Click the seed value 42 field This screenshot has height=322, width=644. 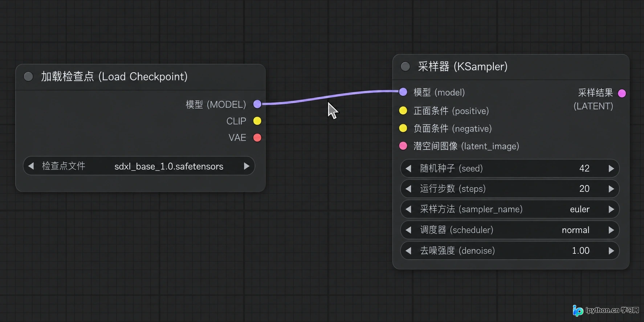point(510,168)
